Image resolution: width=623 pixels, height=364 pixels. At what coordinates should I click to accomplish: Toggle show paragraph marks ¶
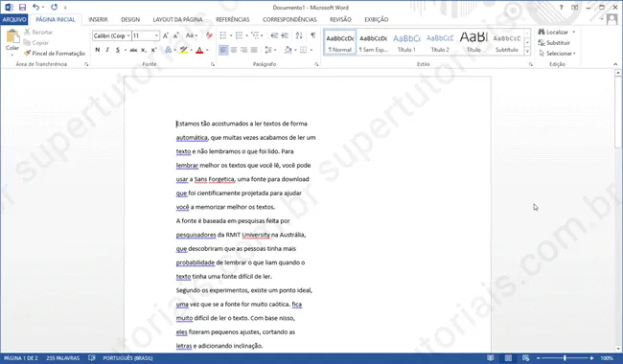313,35
